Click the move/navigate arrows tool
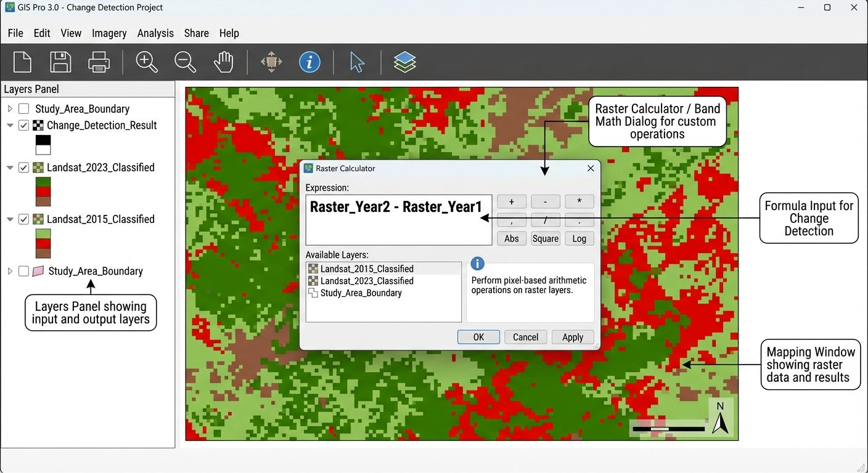This screenshot has width=868, height=473. click(x=271, y=62)
